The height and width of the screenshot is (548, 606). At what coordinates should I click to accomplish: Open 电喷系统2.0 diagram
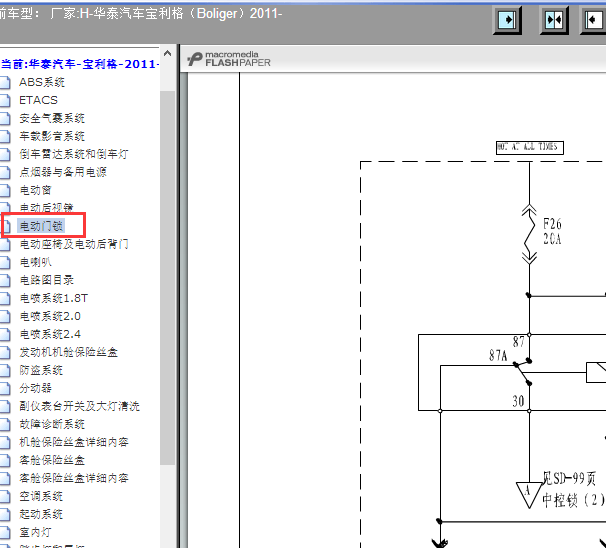[x=50, y=316]
